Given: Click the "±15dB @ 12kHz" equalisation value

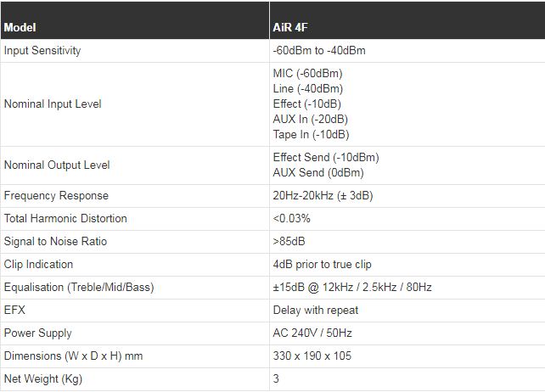Looking at the screenshot, I should (x=311, y=287).
